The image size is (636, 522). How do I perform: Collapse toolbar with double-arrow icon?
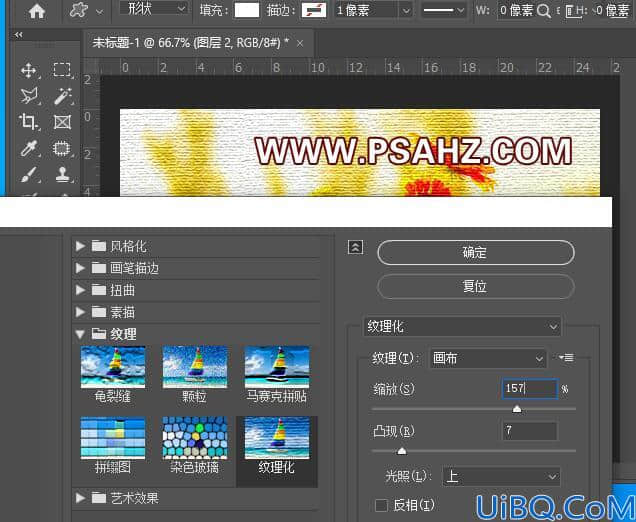point(18,35)
